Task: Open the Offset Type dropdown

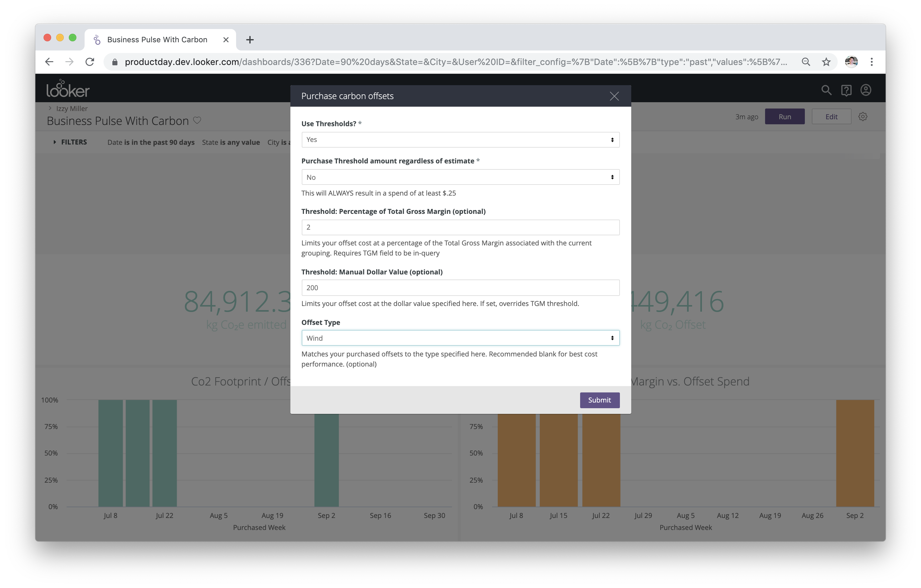Action: click(460, 338)
